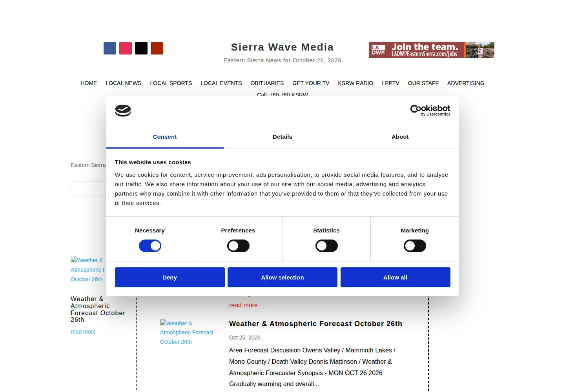
Task: Open the sidebar Weather & Atmospheric Forecast heading
Action: (98, 309)
